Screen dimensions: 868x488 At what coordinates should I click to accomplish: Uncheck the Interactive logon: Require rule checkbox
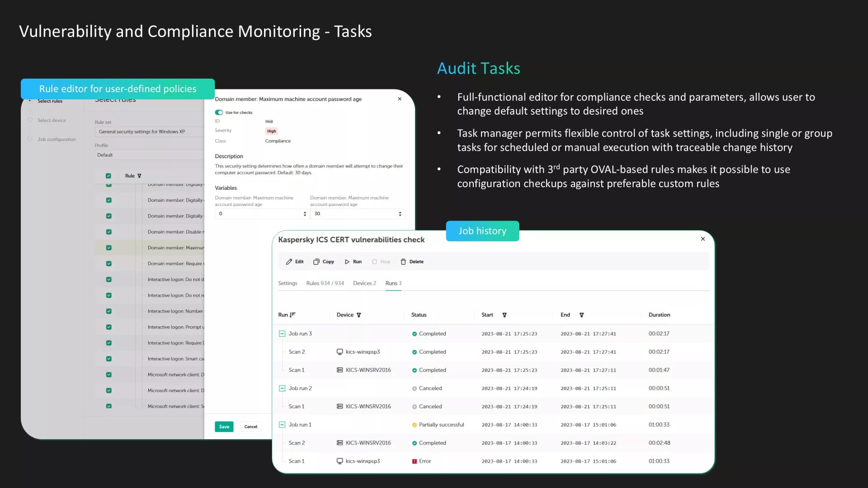click(x=108, y=343)
